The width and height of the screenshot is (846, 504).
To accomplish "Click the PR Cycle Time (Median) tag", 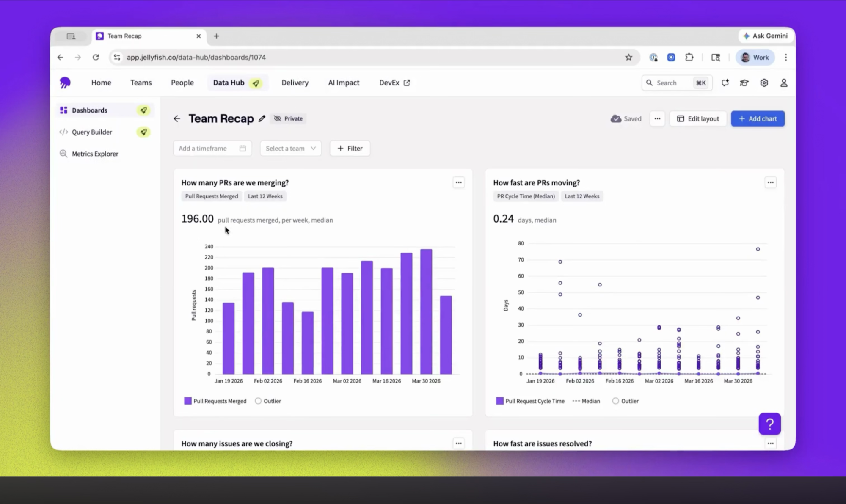I will 526,196.
